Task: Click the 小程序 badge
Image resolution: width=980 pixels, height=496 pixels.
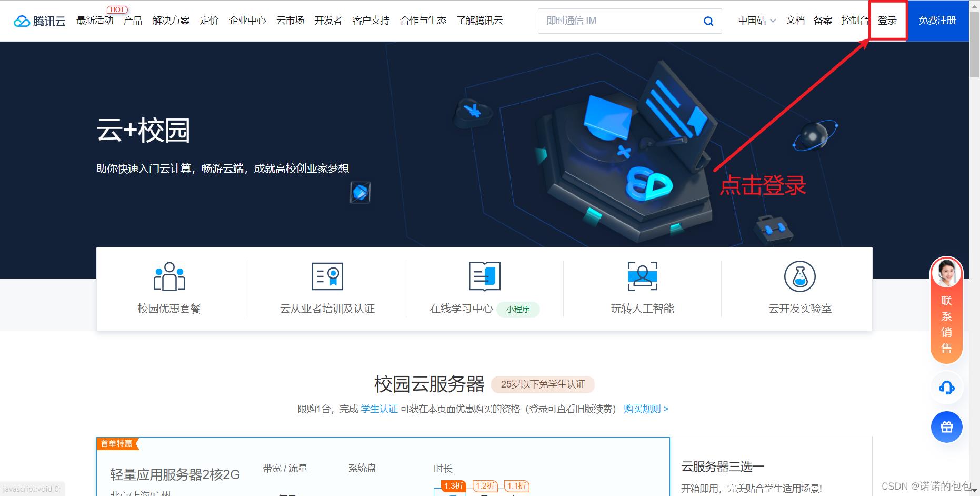Action: [x=518, y=309]
